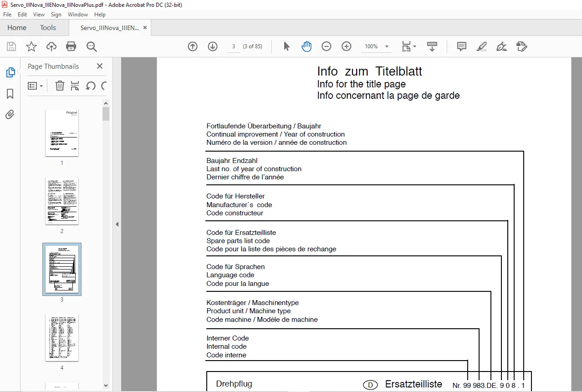Open the Attachments paperclip panel
This screenshot has width=582, height=392.
point(10,114)
